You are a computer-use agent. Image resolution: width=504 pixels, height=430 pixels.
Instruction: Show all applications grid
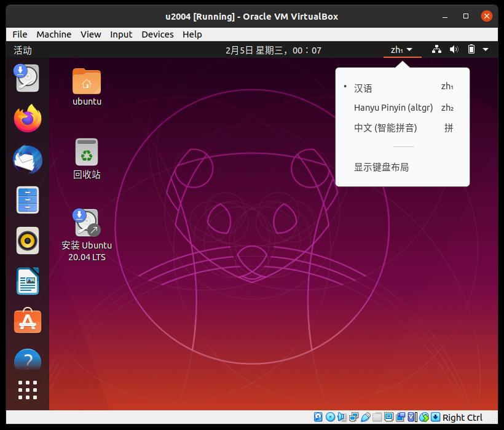(28, 390)
